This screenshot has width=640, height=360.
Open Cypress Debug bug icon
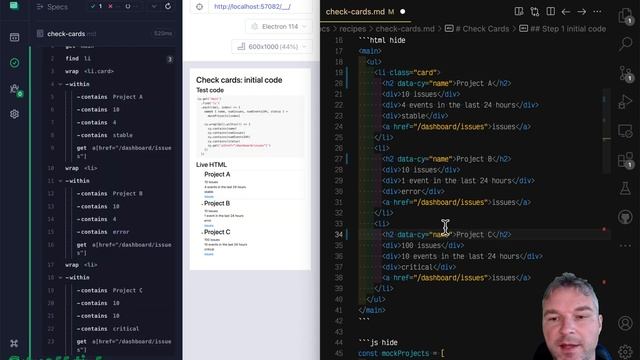tap(15, 89)
